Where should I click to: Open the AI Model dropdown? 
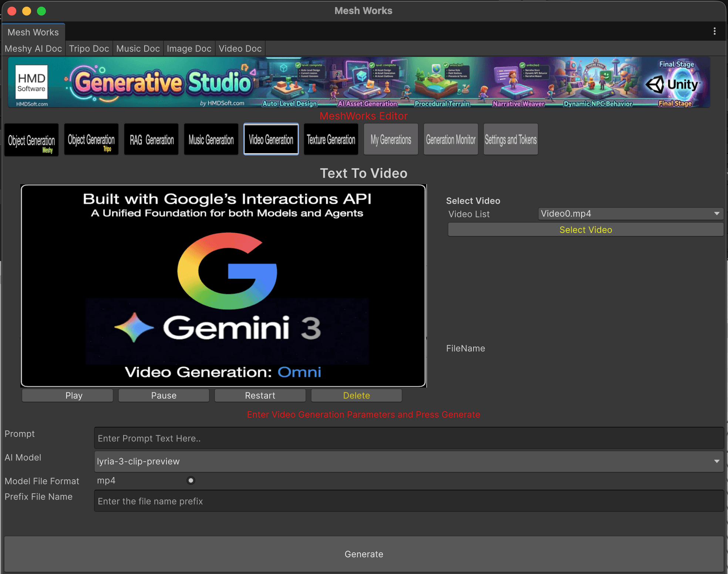tap(409, 461)
